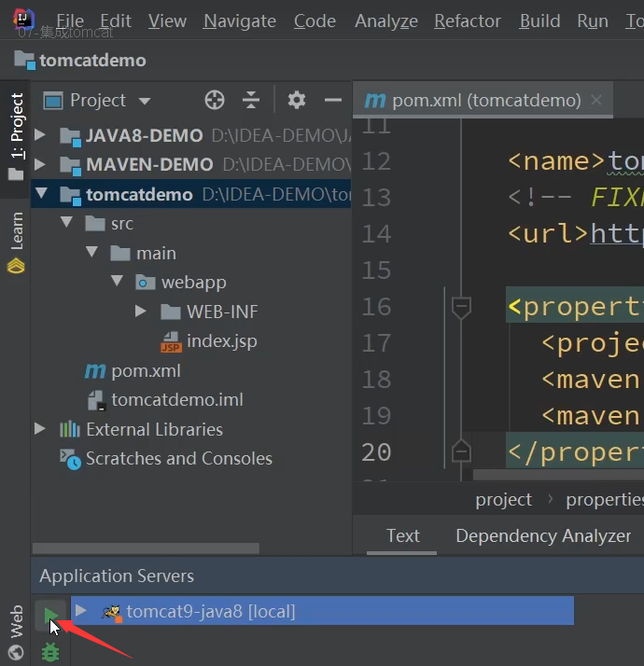Open the Code menu

(x=315, y=21)
